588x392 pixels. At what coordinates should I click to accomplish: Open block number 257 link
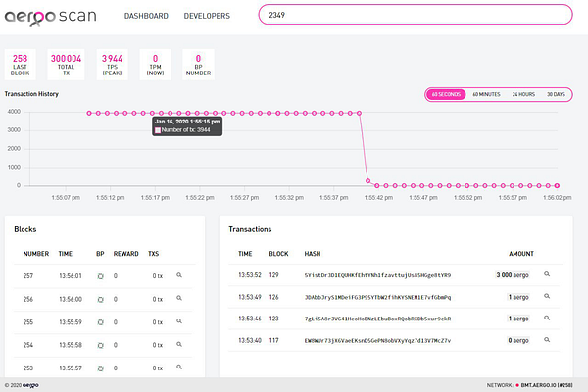(x=28, y=276)
